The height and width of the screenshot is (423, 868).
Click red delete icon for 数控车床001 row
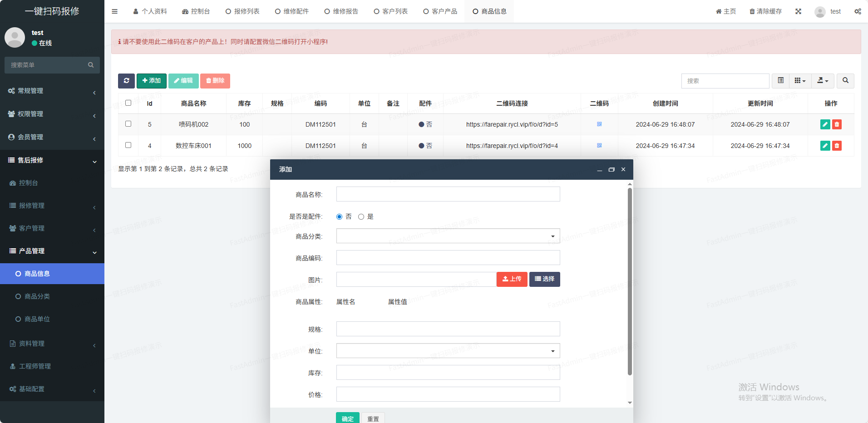(837, 146)
